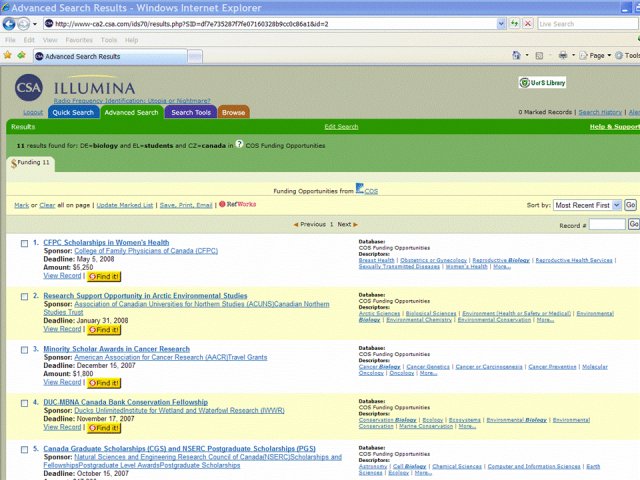Click the Go button beside Sort by
640x480 pixels.
tap(631, 205)
